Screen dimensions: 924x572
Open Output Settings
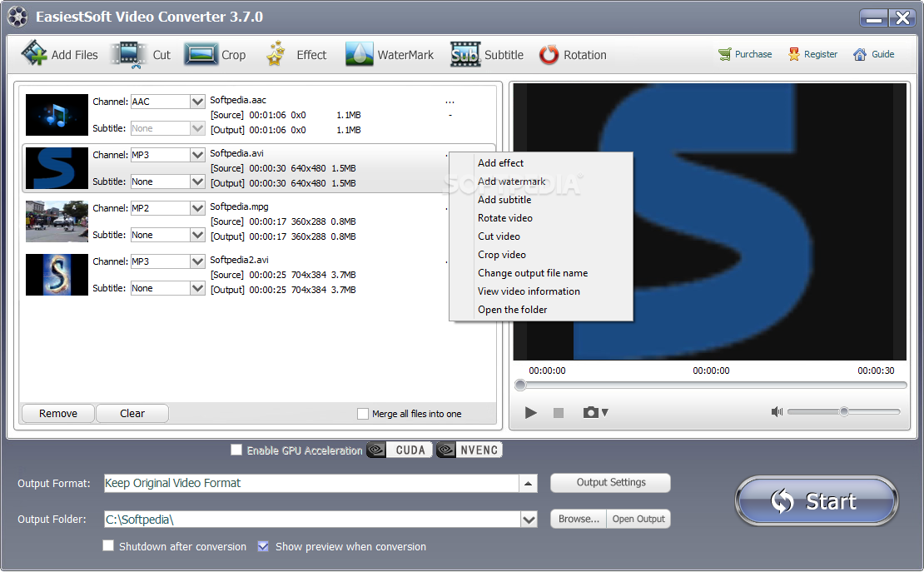[610, 482]
